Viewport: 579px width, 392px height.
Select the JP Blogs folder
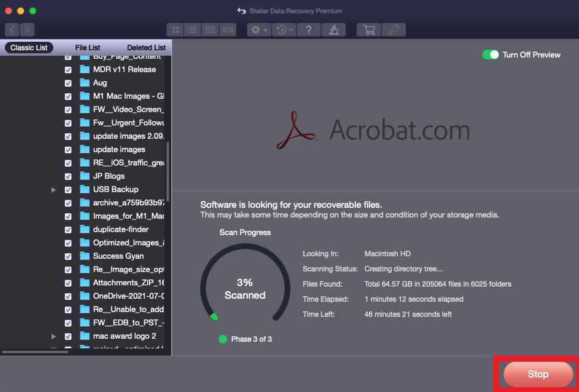pyautogui.click(x=108, y=176)
